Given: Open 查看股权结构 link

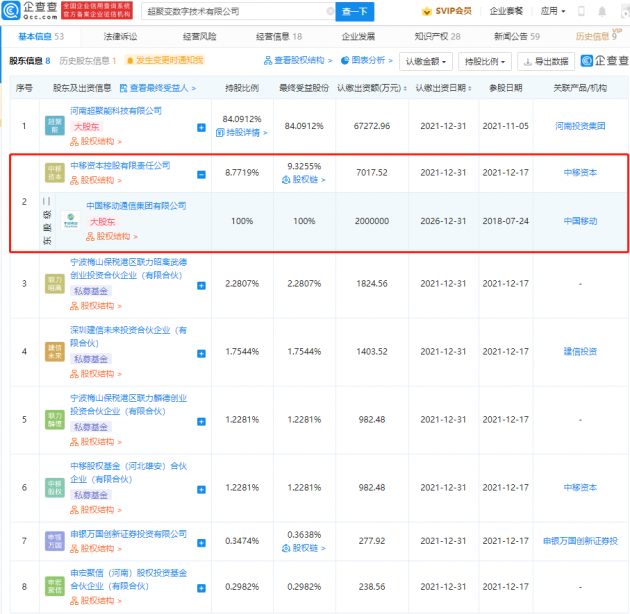Looking at the screenshot, I should [298, 60].
